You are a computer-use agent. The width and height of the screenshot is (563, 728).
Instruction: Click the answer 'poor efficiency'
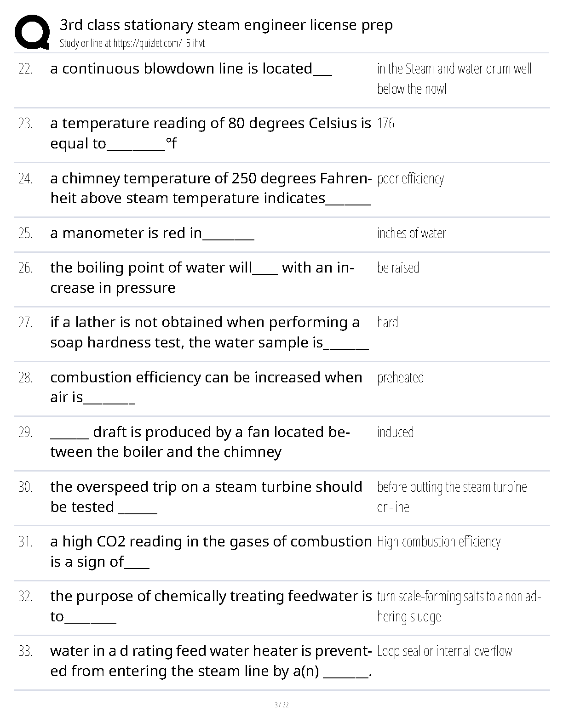(x=410, y=179)
